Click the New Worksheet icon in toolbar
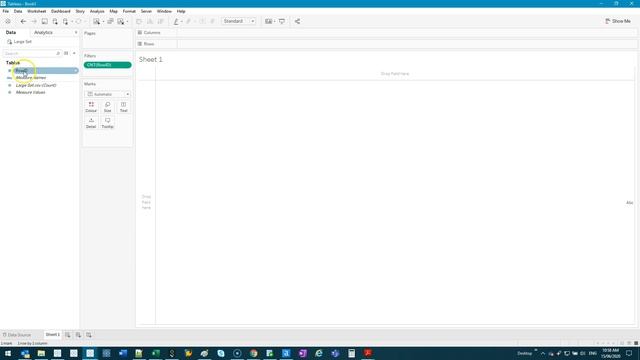 [x=96, y=21]
